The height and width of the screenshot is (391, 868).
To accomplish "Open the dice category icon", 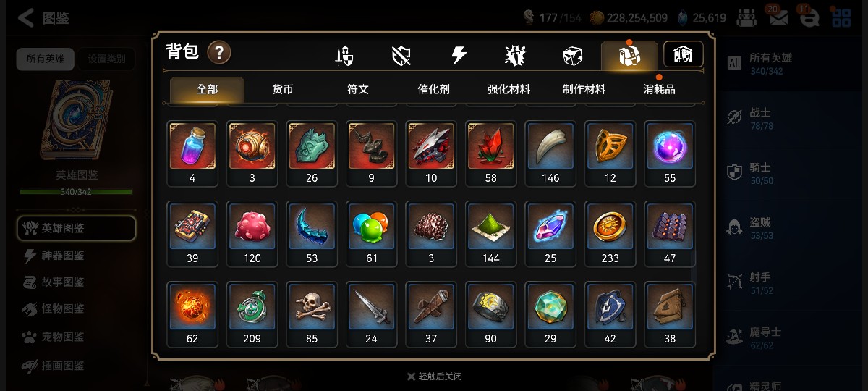I will pos(572,56).
